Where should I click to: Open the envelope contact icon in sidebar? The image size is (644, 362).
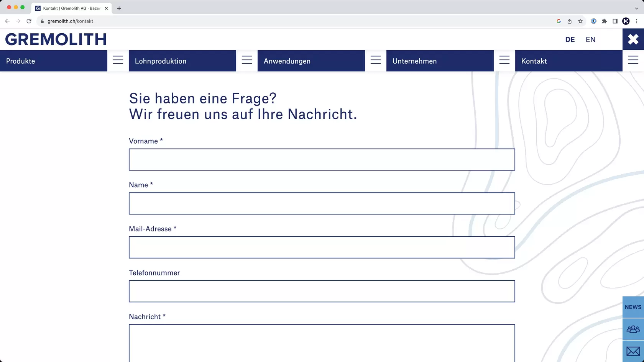633,351
